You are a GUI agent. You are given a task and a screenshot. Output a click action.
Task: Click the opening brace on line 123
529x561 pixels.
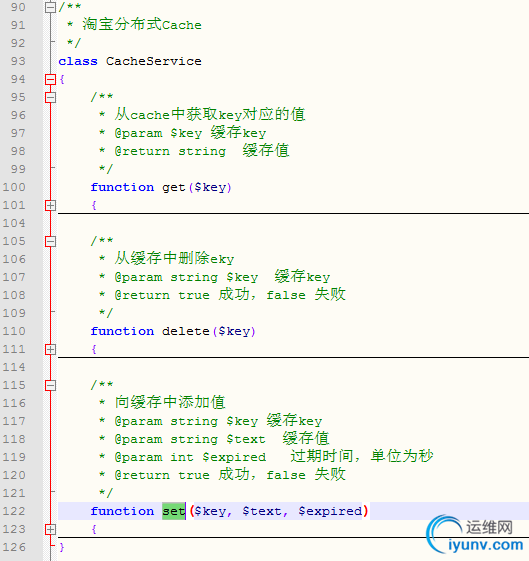click(x=94, y=530)
